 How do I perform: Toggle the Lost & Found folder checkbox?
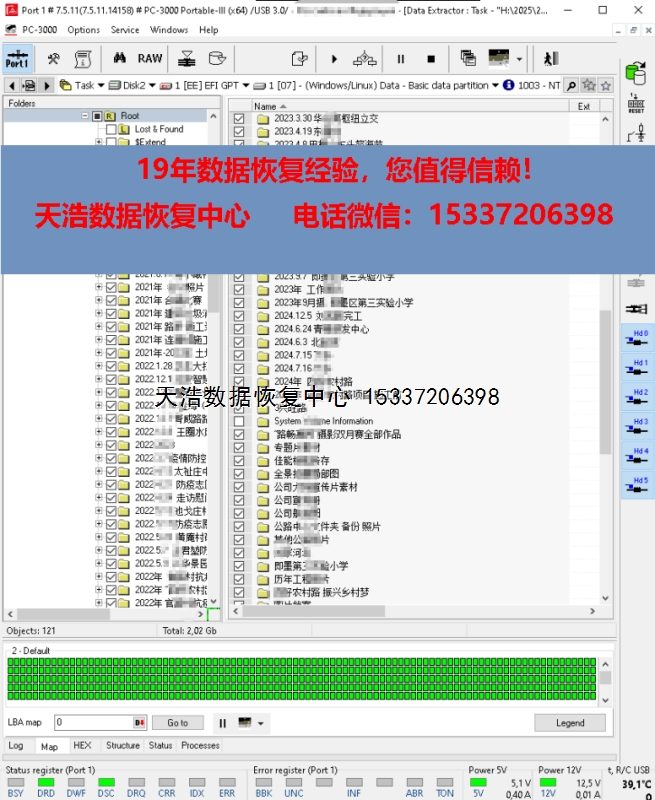click(x=112, y=130)
